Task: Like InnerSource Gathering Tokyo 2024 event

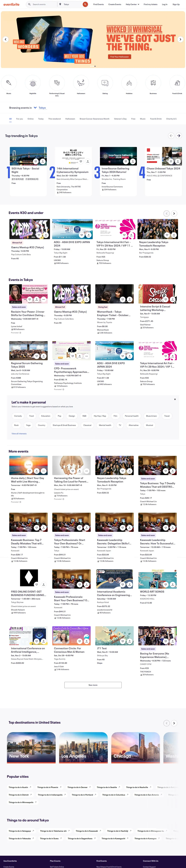Action: pos(126,161)
